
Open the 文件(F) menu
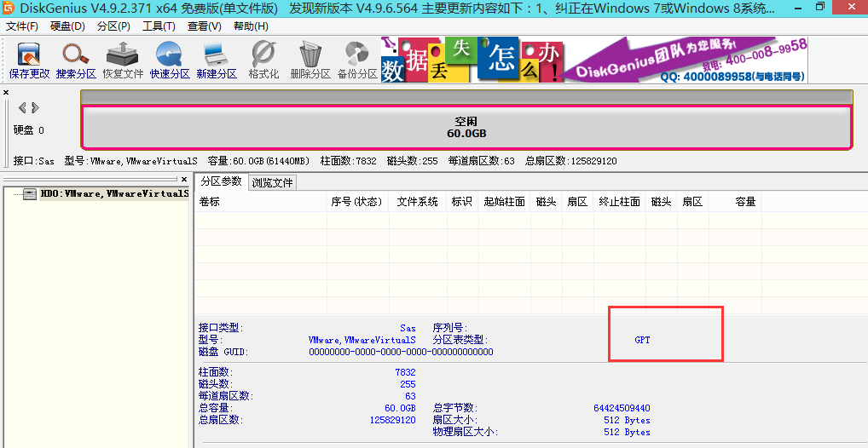(x=22, y=26)
